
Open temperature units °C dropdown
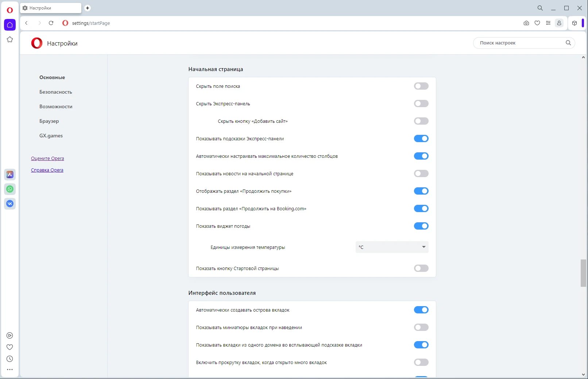coord(392,247)
